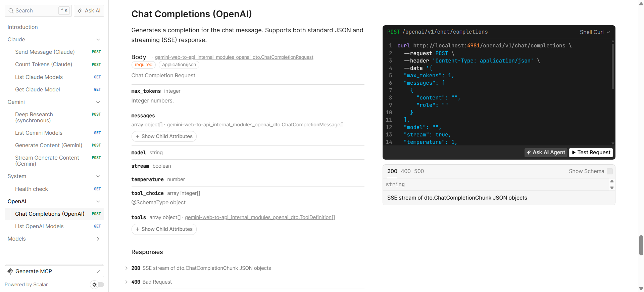The image size is (644, 292).
Task: Collapse the OpenAI sidebar section
Action: click(98, 202)
